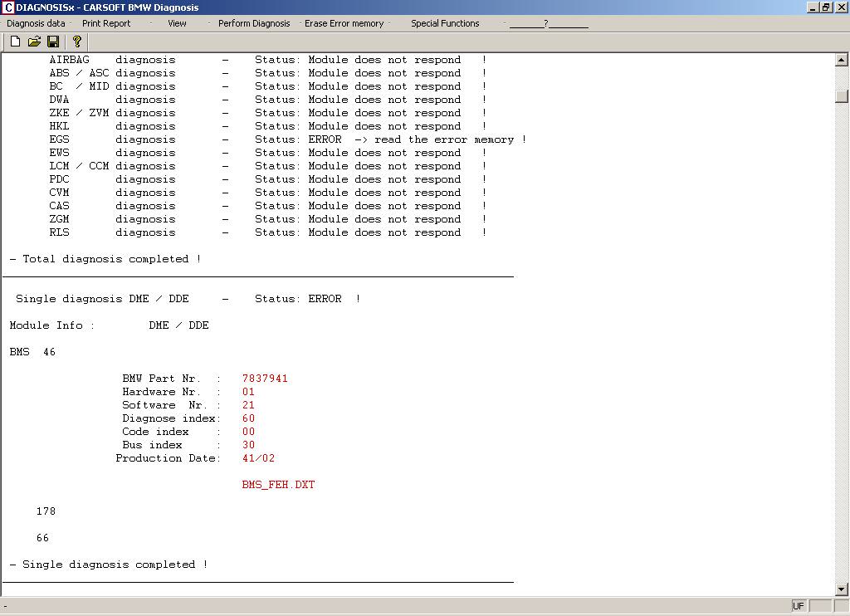Click the scrollbar down arrow
The height and width of the screenshot is (616, 850).
[x=842, y=589]
